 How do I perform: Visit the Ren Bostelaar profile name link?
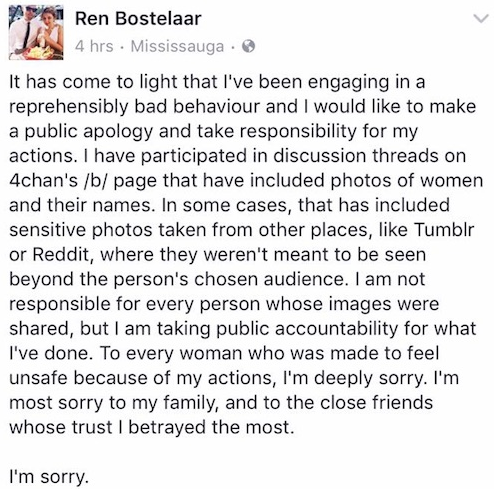click(138, 19)
